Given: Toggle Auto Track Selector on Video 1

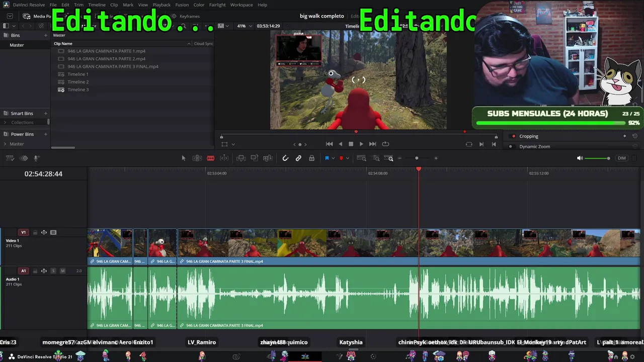Looking at the screenshot, I should click(44, 232).
